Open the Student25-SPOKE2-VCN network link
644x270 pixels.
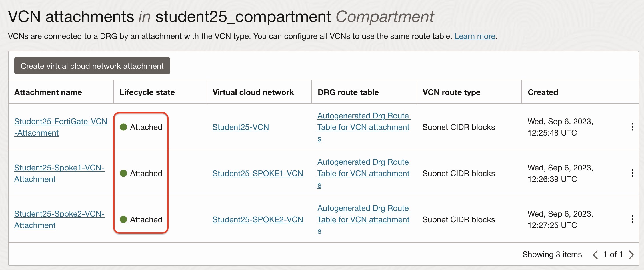coord(258,219)
